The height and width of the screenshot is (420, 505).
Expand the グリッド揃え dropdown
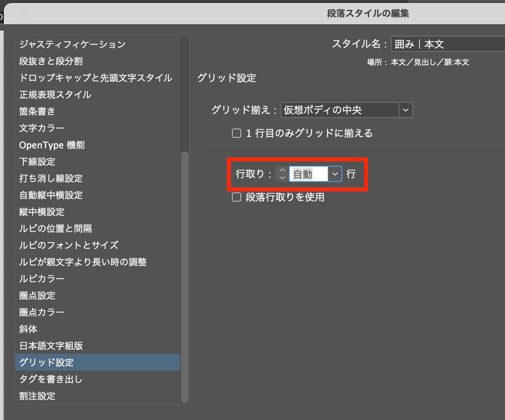[405, 110]
